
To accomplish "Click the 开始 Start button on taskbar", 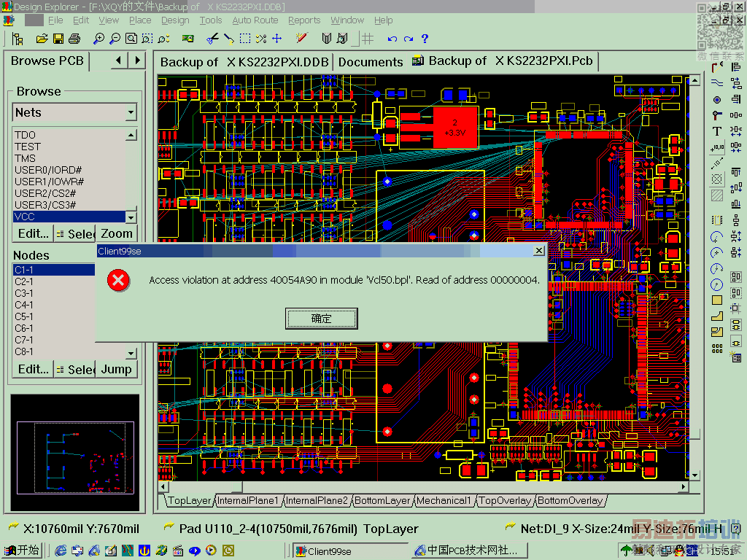I will coord(22,551).
